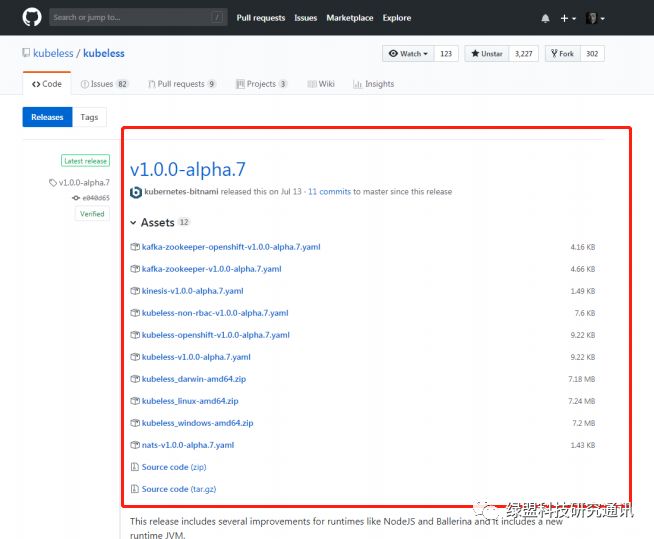Viewport: 654px width, 539px height.
Task: Open the 11 commits link
Action: click(329, 191)
